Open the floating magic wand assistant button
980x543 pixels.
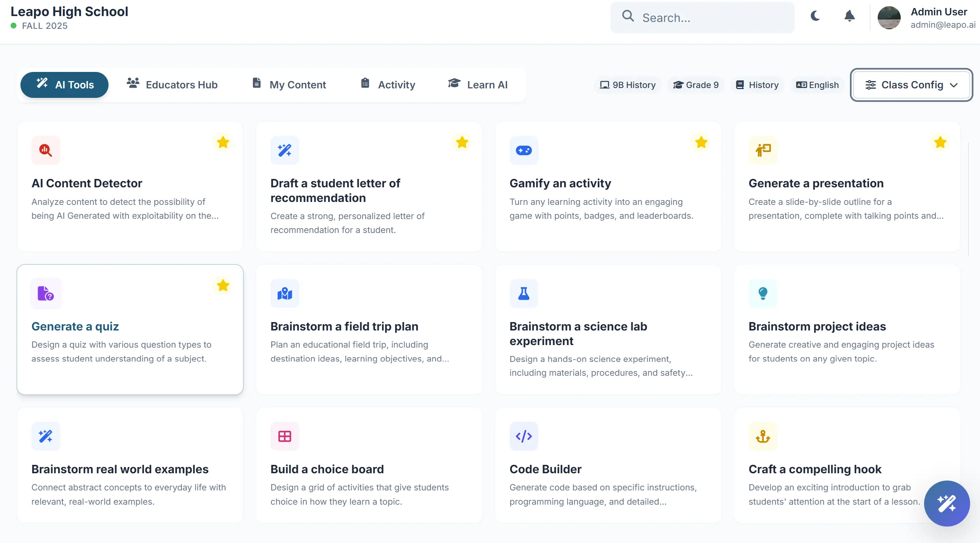pos(946,504)
